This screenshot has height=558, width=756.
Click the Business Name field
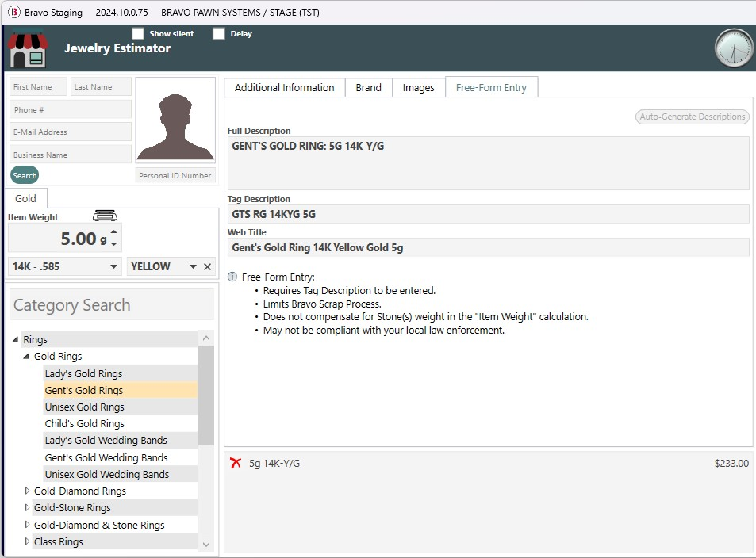[x=71, y=155]
